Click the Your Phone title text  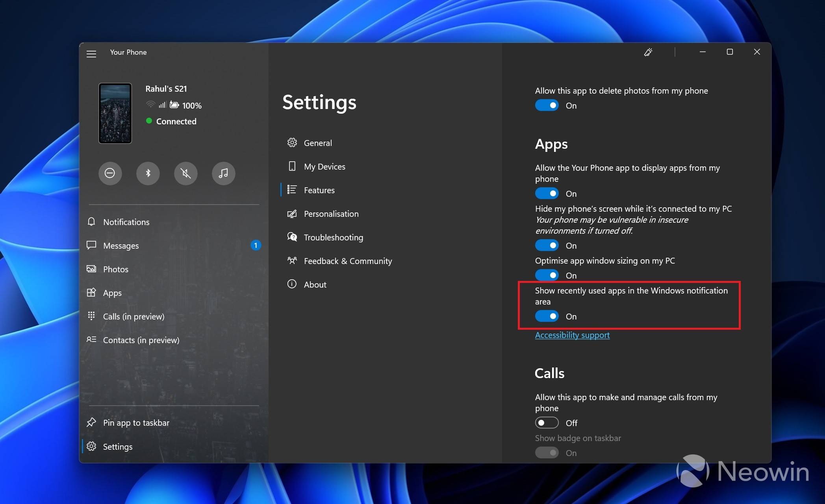click(128, 52)
